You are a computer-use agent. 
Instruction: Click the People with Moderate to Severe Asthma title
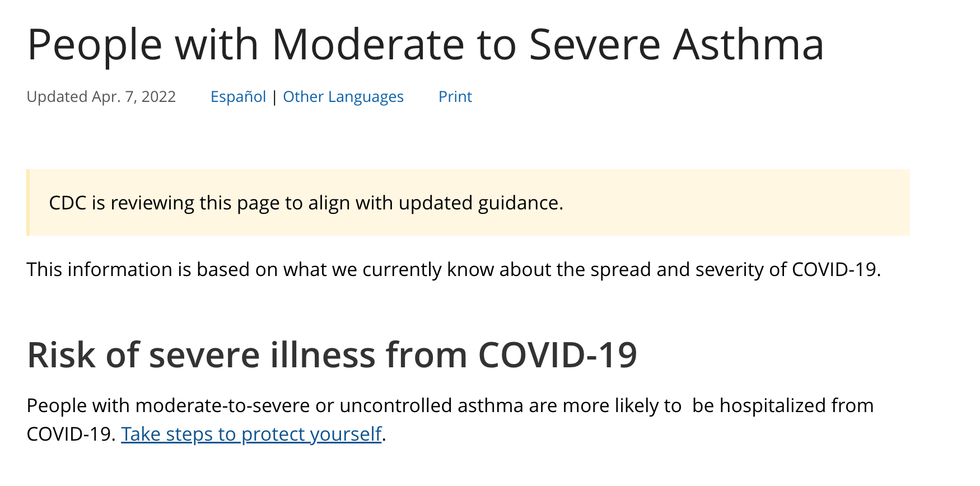click(x=426, y=45)
